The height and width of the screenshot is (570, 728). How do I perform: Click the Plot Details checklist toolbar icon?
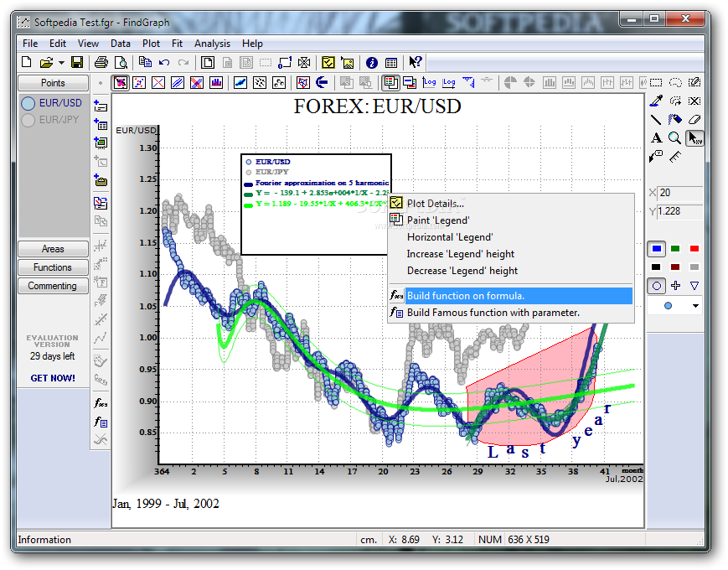point(328,62)
